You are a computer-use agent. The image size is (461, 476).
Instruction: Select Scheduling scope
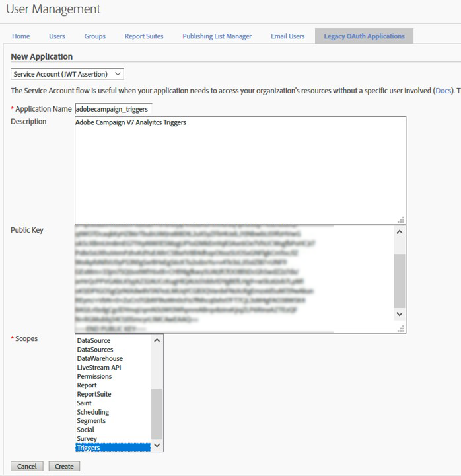tap(113, 412)
